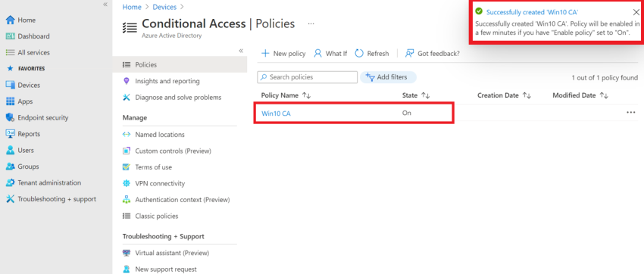Open Named locations under Manage

pyautogui.click(x=160, y=135)
